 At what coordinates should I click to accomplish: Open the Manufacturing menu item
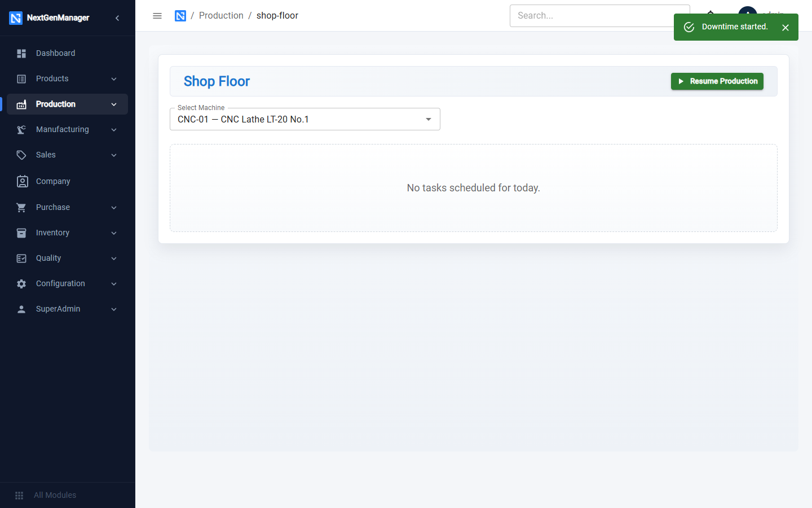click(x=67, y=129)
